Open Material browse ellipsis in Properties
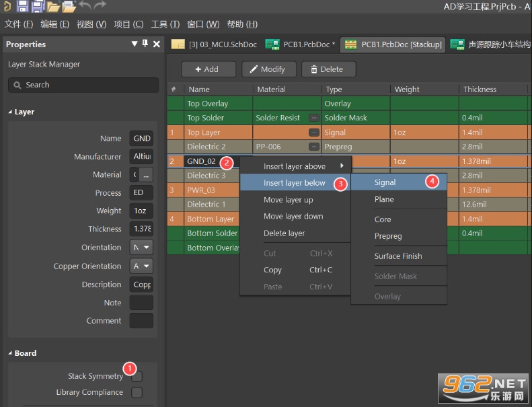This screenshot has width=532, height=407. coord(146,175)
